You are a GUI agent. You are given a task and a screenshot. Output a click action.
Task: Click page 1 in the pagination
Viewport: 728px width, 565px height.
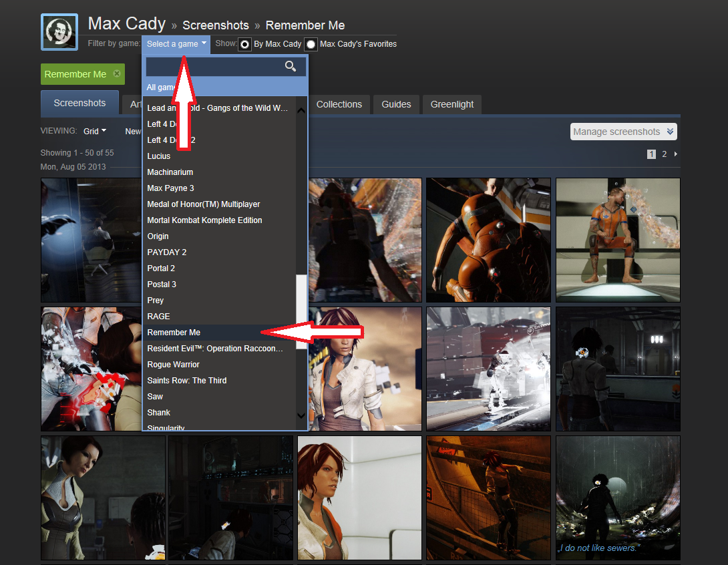point(651,154)
